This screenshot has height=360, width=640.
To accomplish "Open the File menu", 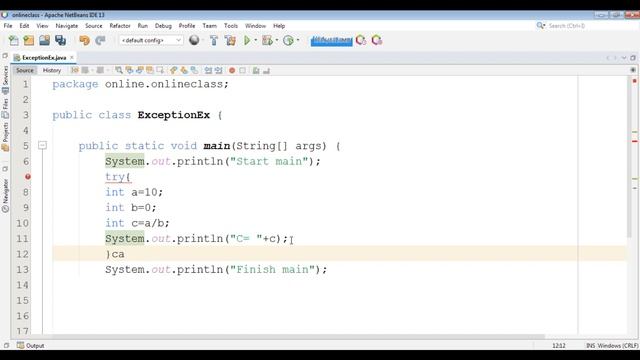I will tap(8, 26).
